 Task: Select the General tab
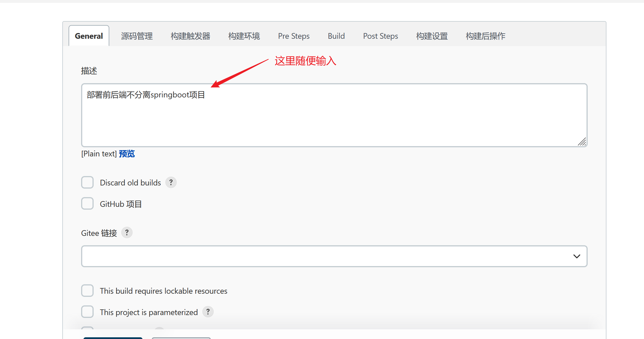[x=89, y=36]
